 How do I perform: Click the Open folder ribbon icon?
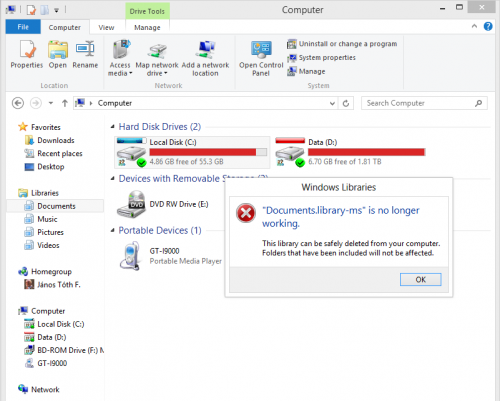(58, 55)
